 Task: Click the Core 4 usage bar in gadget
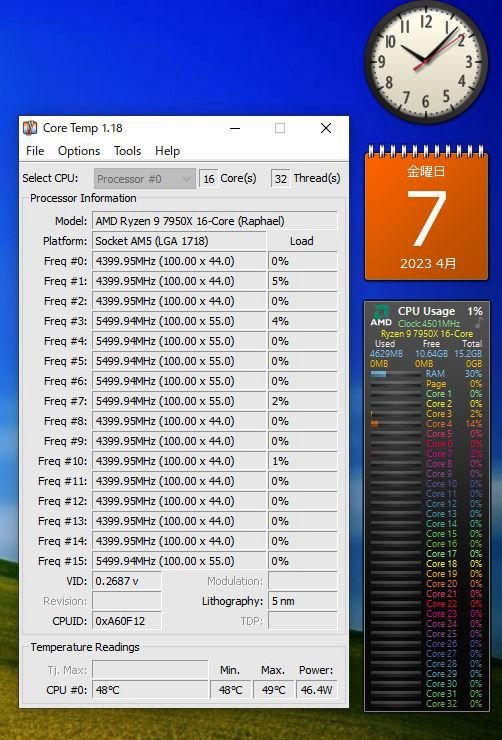click(395, 424)
